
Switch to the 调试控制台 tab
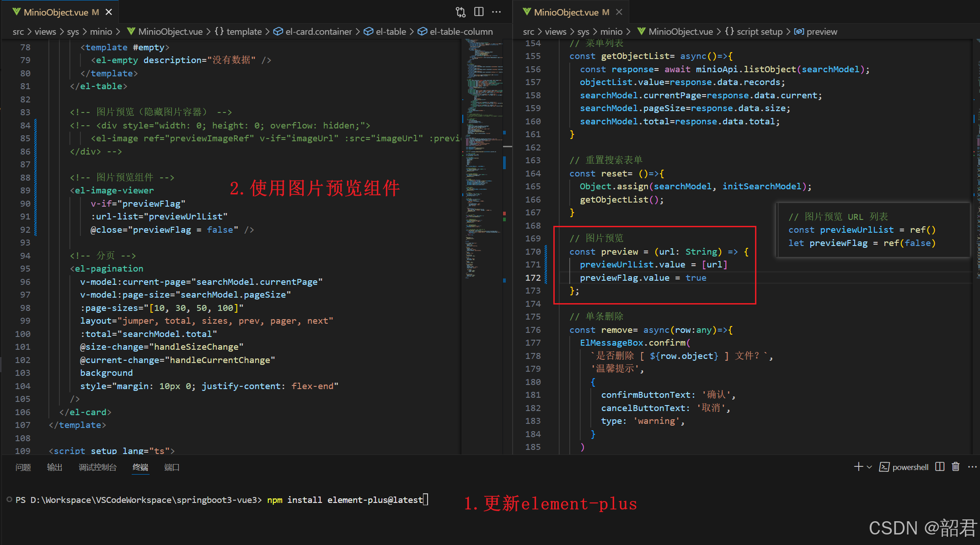click(97, 467)
